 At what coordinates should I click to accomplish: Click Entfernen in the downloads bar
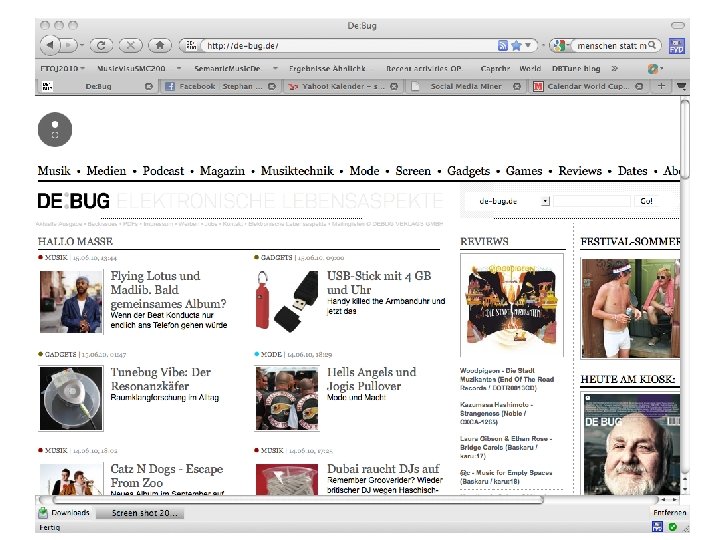click(669, 512)
